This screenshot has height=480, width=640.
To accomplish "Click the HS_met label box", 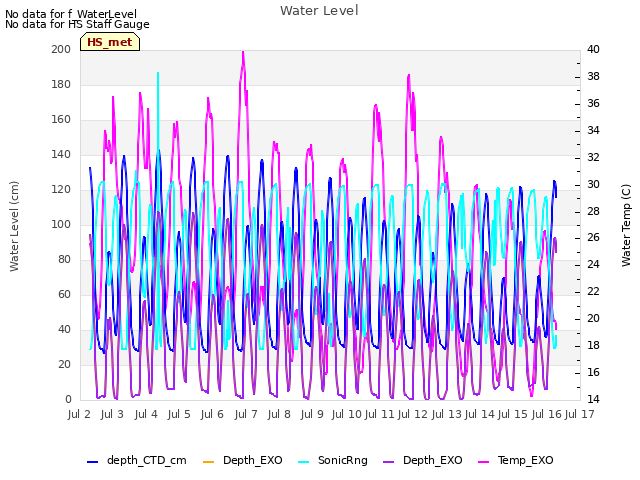I will click(x=110, y=42).
